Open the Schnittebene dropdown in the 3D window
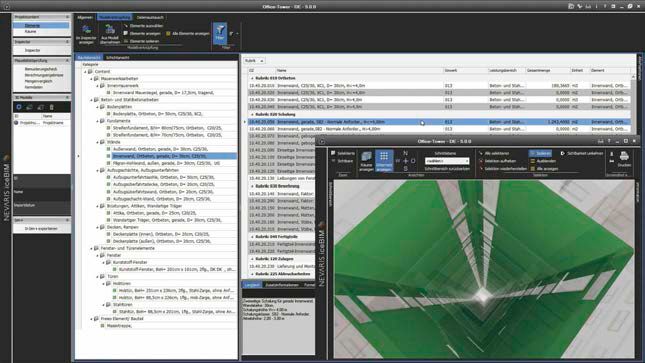 point(447,161)
